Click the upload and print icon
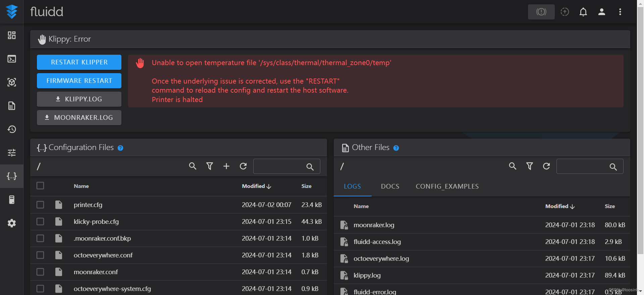 [565, 12]
